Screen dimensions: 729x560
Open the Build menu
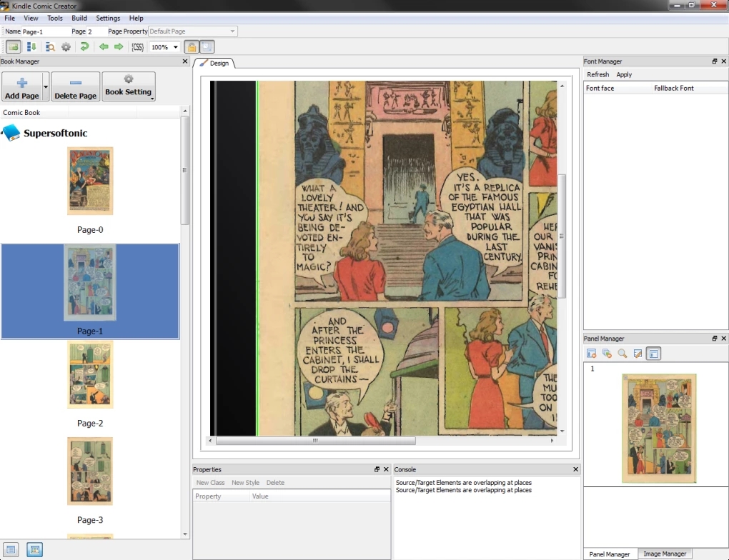pos(79,18)
